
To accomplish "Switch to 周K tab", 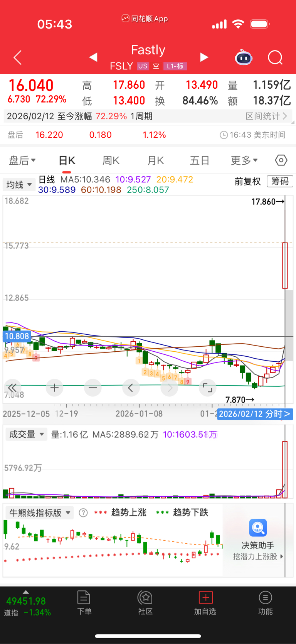I will pyautogui.click(x=111, y=160).
